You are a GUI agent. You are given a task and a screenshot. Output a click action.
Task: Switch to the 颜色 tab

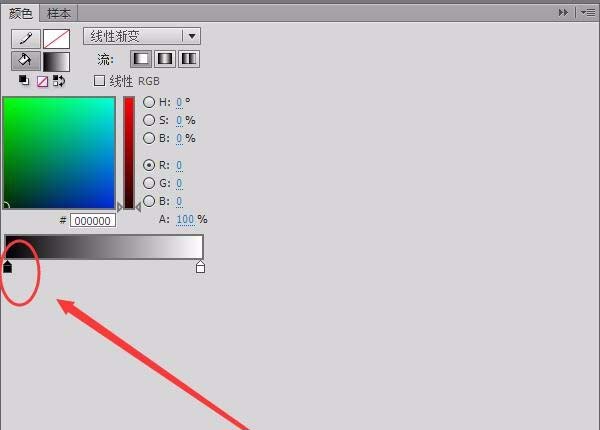click(x=21, y=14)
